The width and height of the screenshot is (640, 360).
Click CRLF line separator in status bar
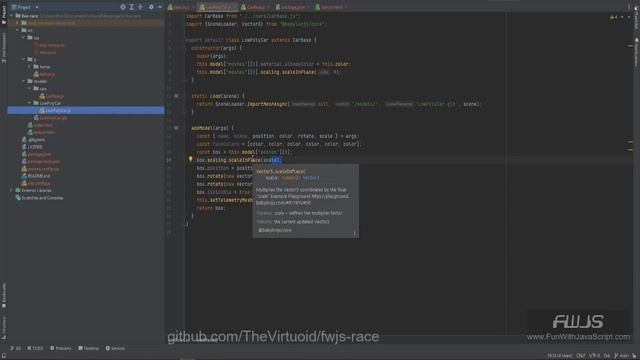point(580,356)
